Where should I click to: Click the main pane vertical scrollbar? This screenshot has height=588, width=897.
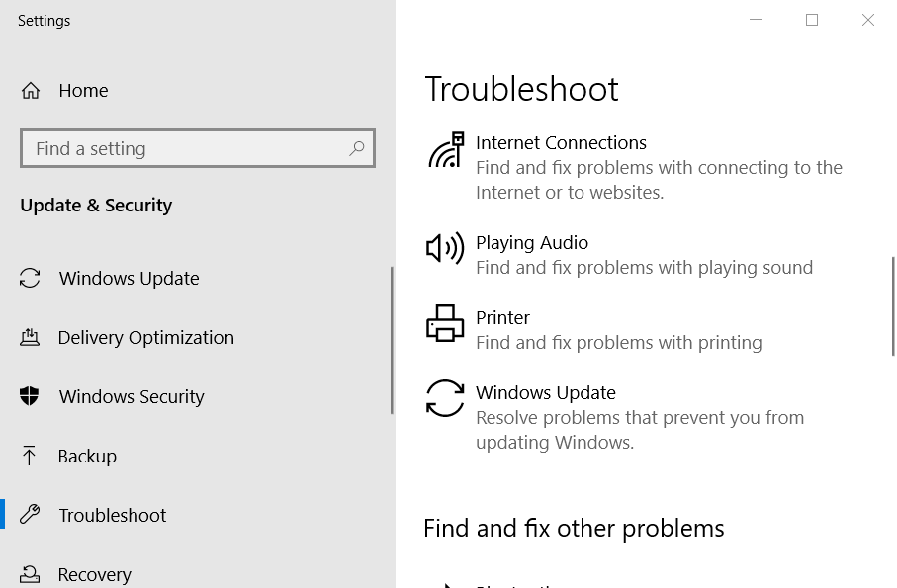coord(892,306)
